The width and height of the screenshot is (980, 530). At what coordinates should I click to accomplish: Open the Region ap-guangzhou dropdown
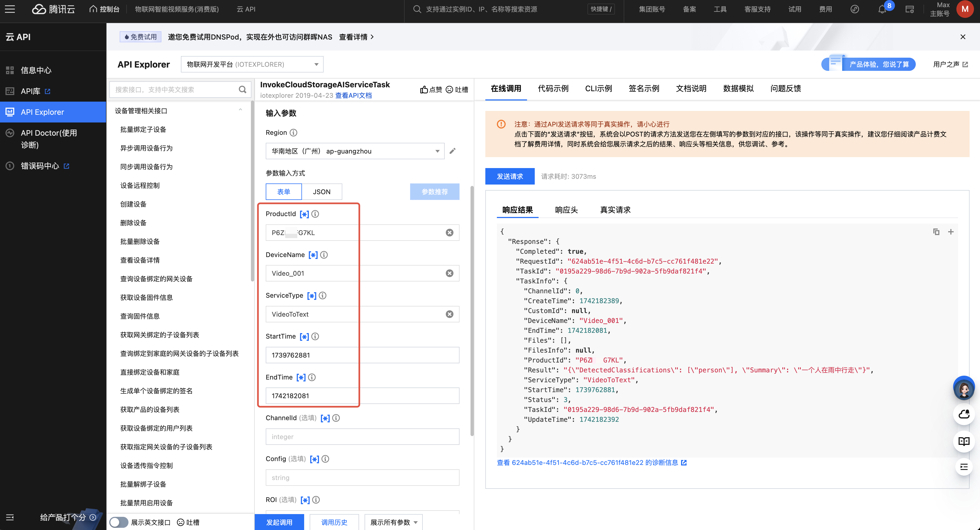[x=355, y=151]
